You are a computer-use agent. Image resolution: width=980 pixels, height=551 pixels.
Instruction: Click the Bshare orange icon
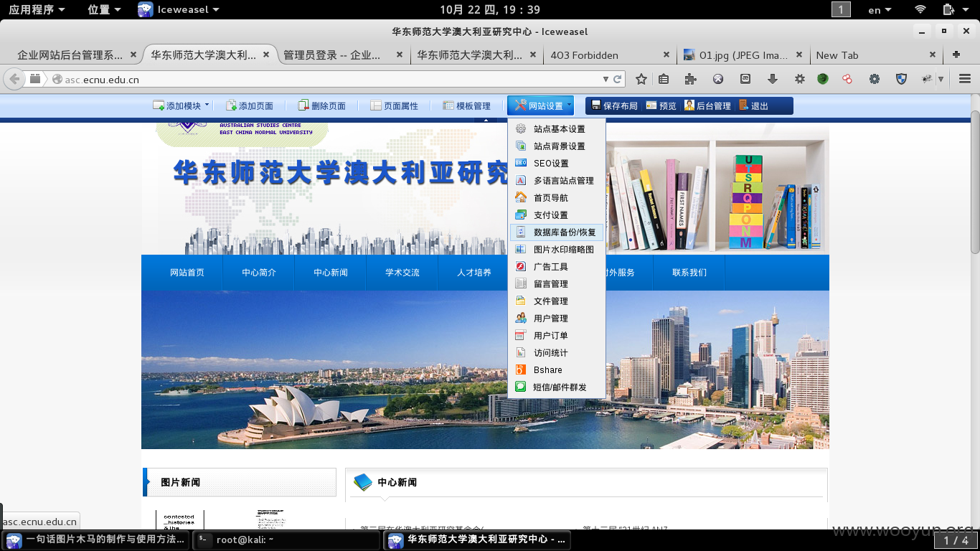[521, 370]
